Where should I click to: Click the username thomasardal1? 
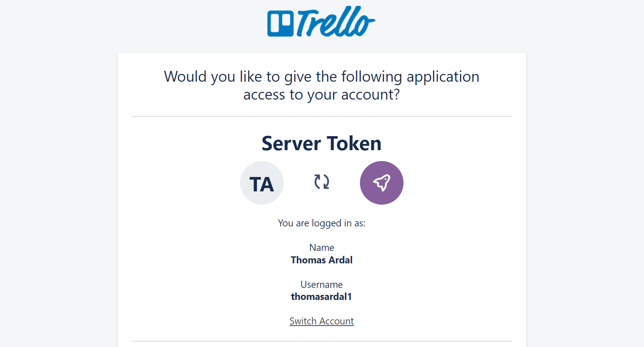coord(321,296)
